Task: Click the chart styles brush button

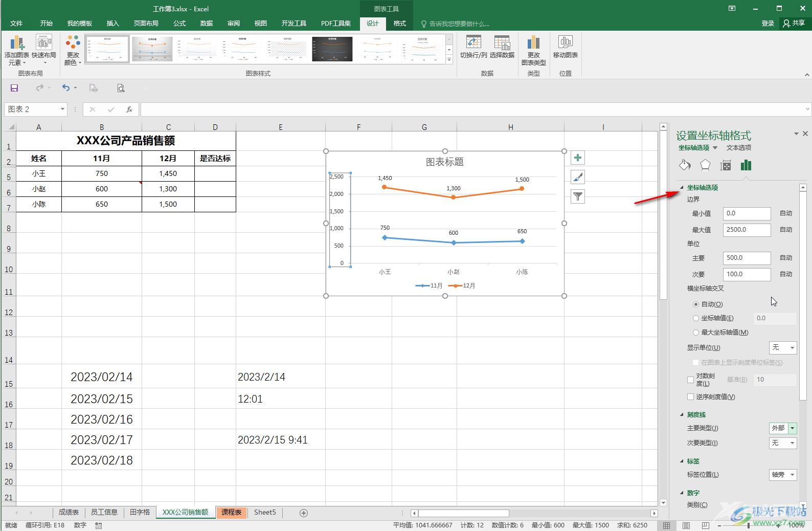Action: click(x=578, y=177)
